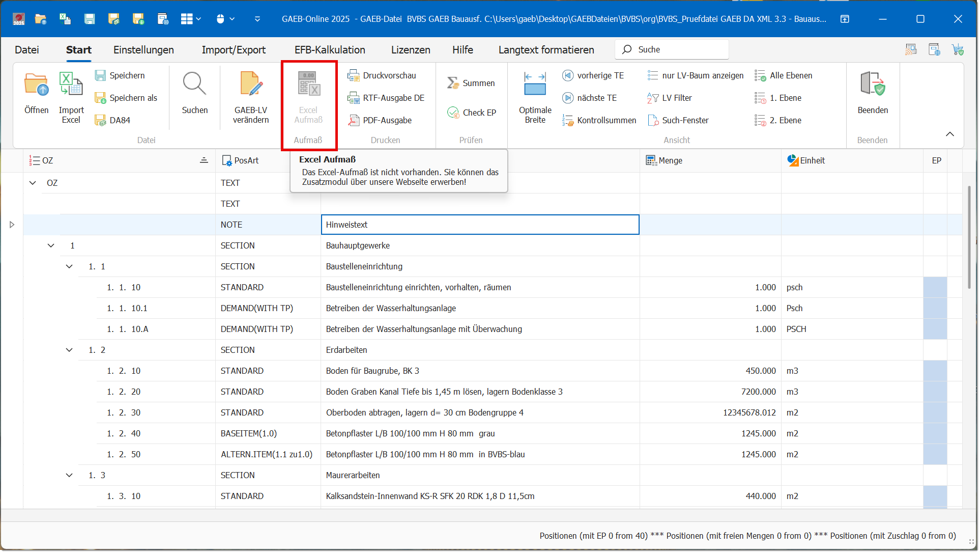
Task: Open the Import/Export tab
Action: click(234, 50)
